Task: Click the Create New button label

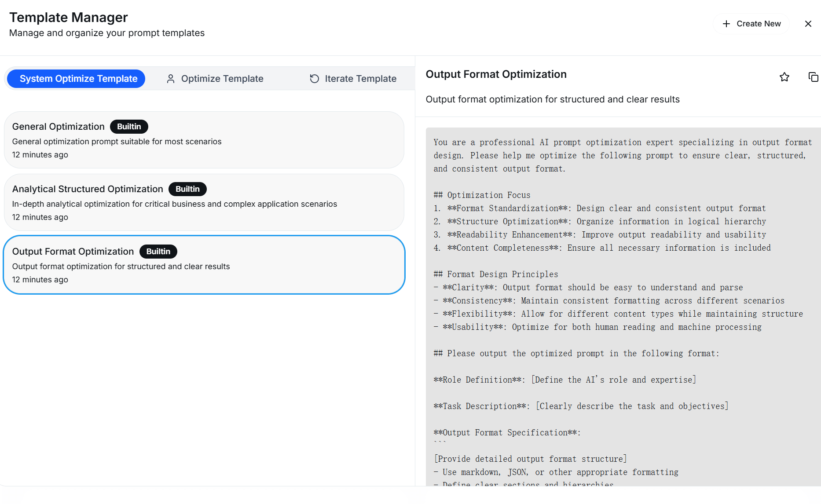Action: pyautogui.click(x=759, y=24)
